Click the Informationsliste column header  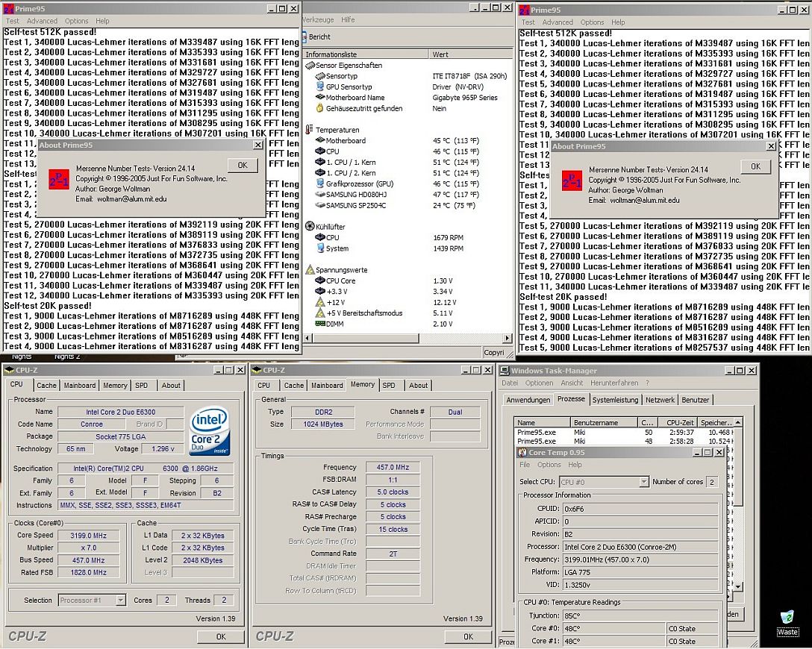click(x=366, y=54)
